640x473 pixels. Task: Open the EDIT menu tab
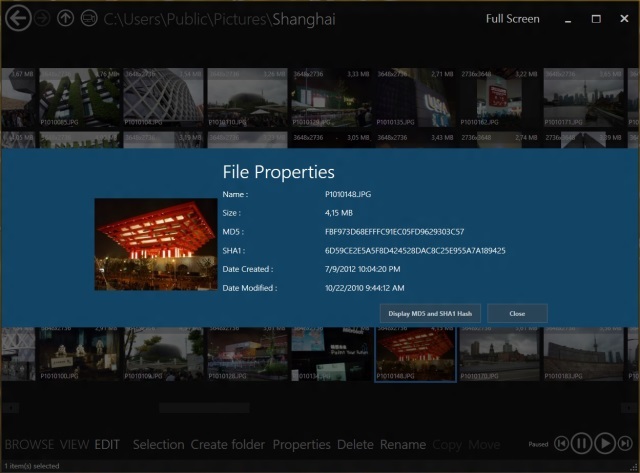pos(107,444)
